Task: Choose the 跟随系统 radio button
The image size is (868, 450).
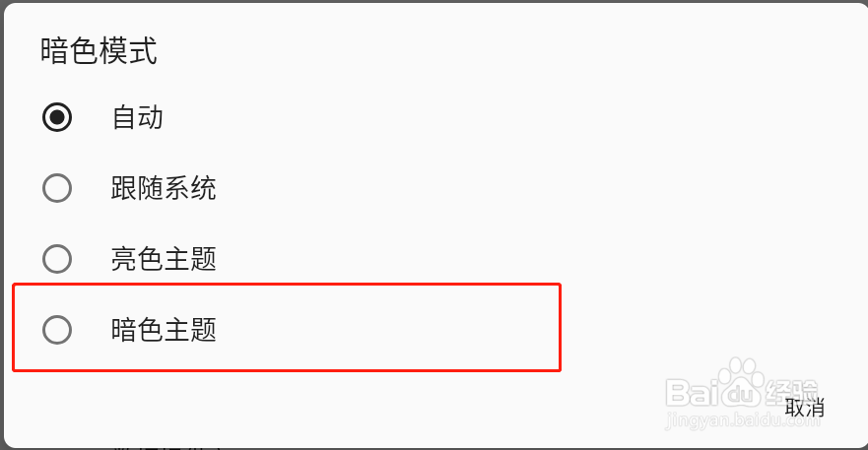Action: point(57,188)
